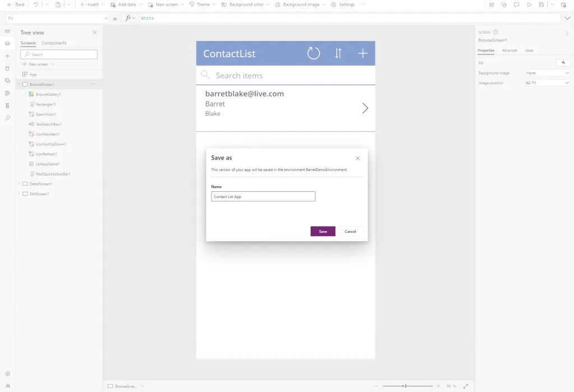
Task: Open the Background image dropdown in properties
Action: point(548,73)
